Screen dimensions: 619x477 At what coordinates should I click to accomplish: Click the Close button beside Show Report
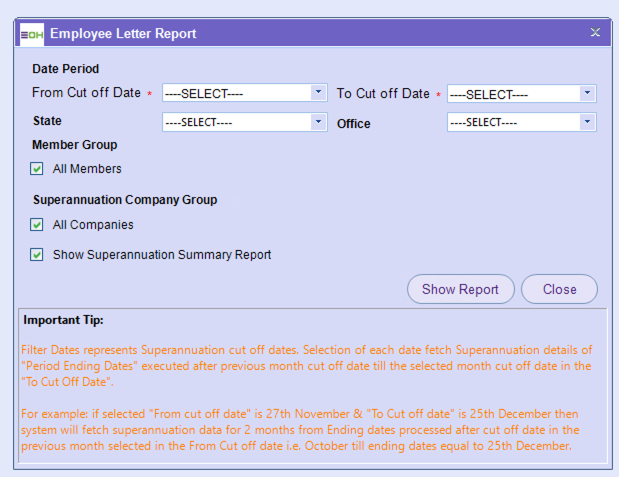(x=559, y=289)
